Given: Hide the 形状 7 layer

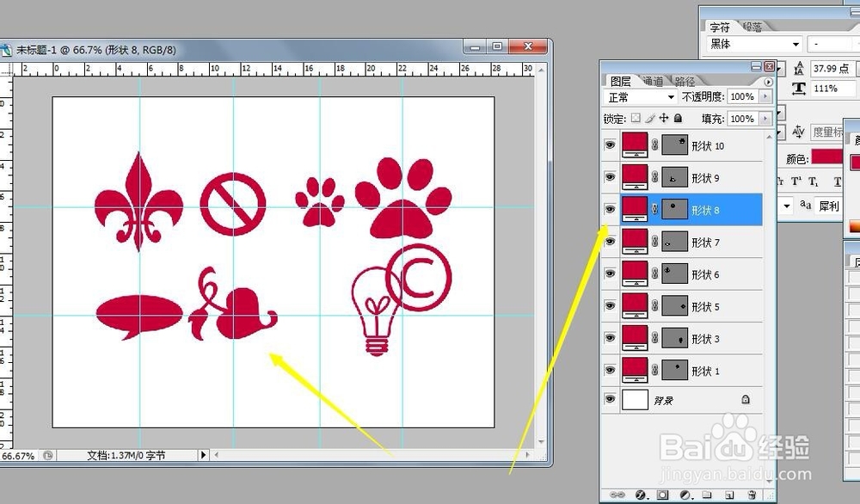Looking at the screenshot, I should 610,242.
